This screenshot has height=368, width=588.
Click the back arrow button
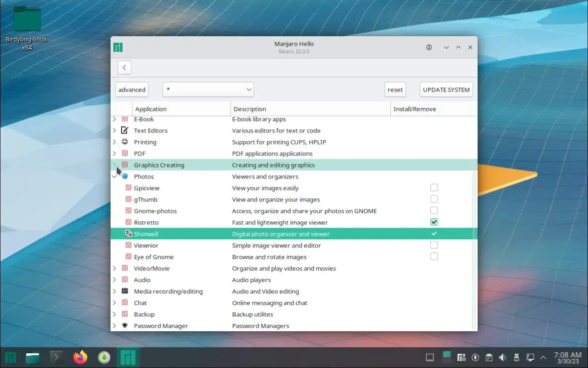click(x=124, y=68)
